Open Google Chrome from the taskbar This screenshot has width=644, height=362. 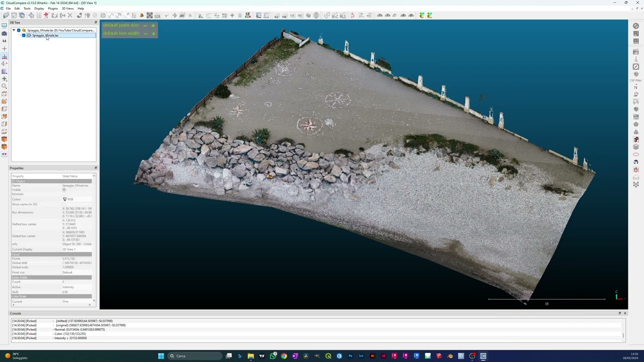pos(284,356)
